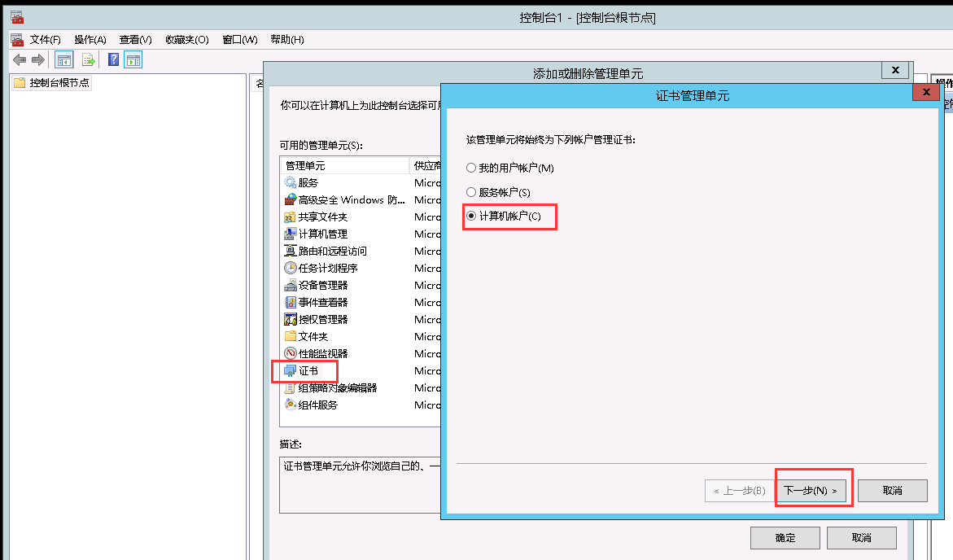Select the 计算机帐户(C) radio button
Image resolution: width=953 pixels, height=560 pixels.
click(470, 217)
